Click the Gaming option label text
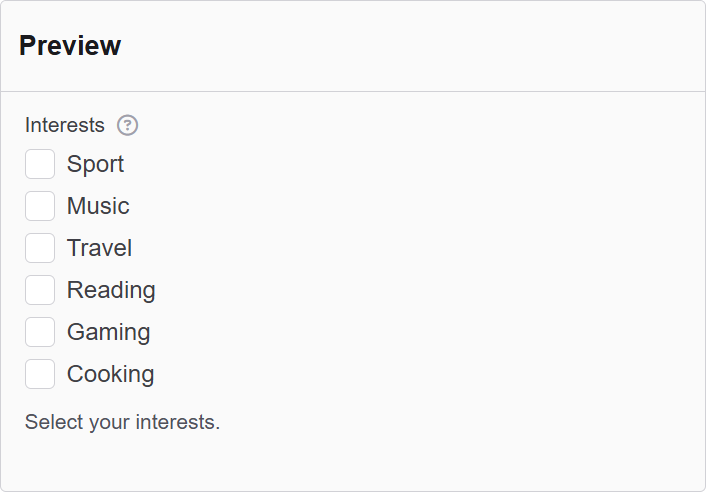Screen dimensions: 706x492 tap(108, 332)
